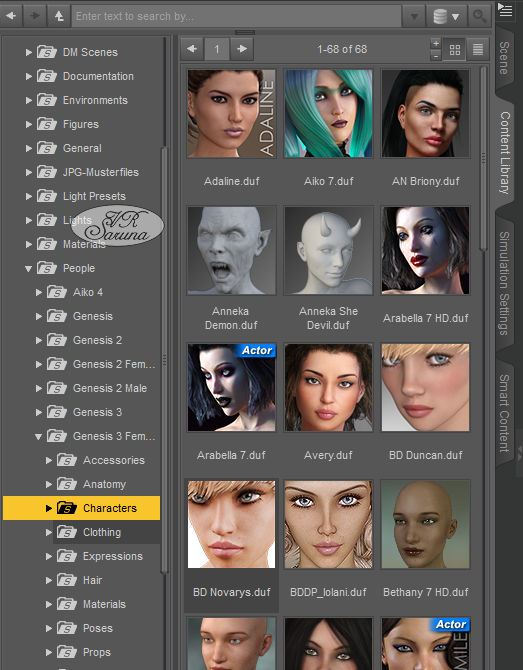
Task: Go to previous results page
Action: click(192, 49)
